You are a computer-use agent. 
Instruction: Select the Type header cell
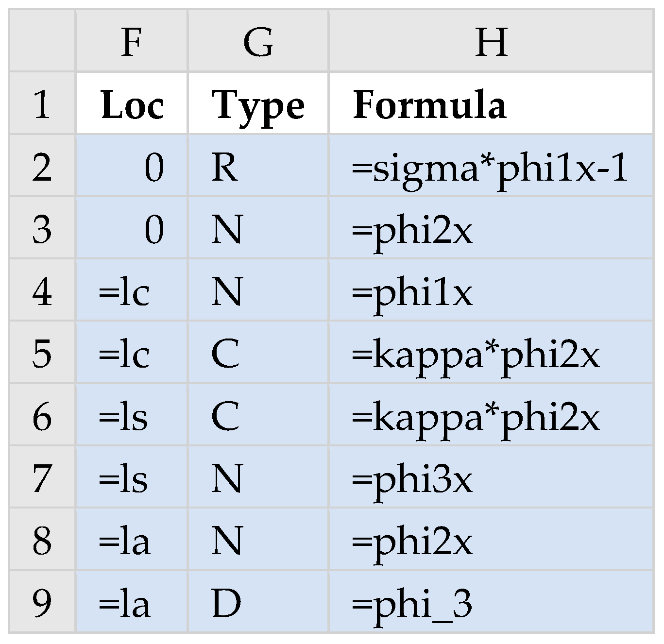[x=258, y=105]
